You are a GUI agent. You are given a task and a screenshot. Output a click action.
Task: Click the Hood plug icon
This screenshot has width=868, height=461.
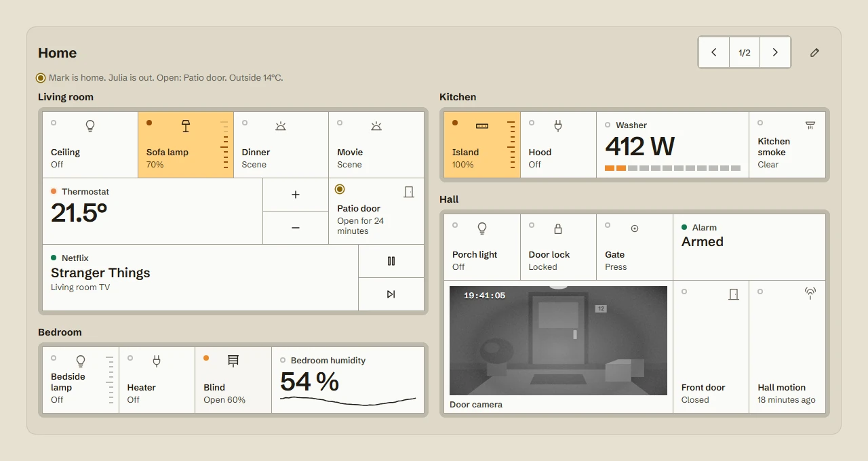pyautogui.click(x=558, y=126)
